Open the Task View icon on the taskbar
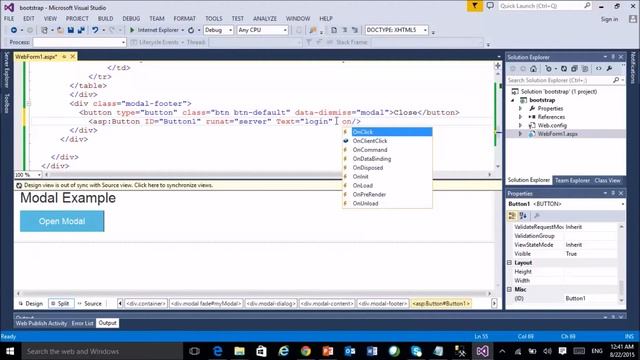Viewport: 640px width, 360px height. coord(195,351)
